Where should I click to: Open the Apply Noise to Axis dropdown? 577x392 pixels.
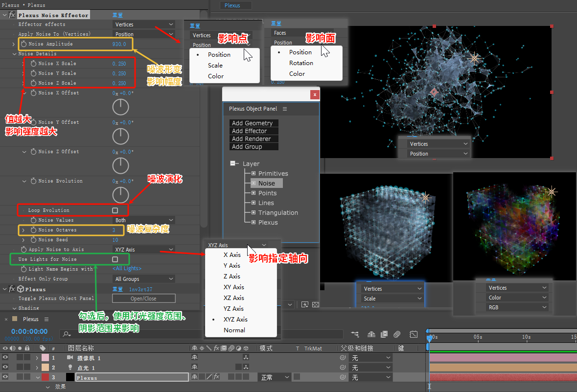point(144,250)
